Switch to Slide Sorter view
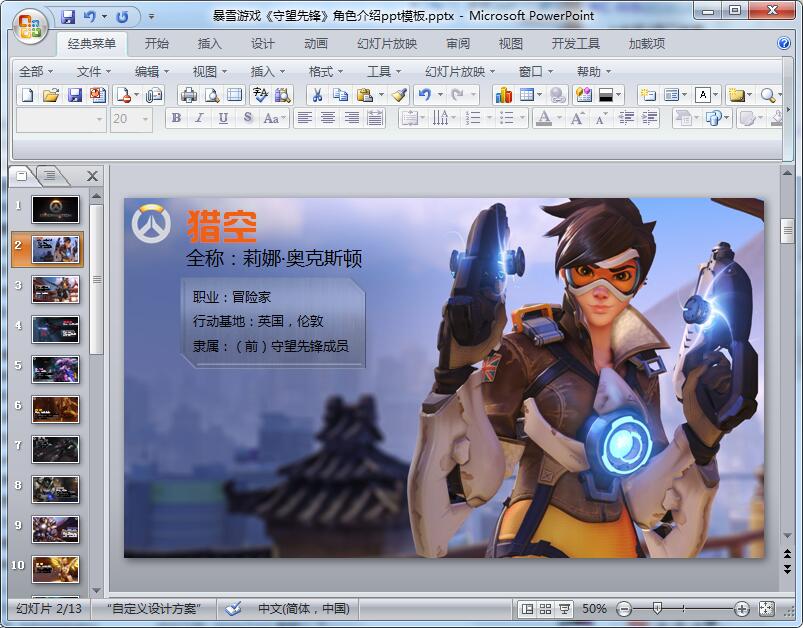Screen dimensions: 803x628 pyautogui.click(x=545, y=609)
